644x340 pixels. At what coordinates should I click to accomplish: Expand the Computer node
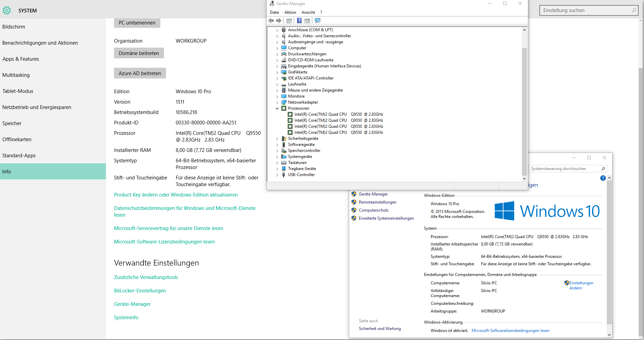coord(277,48)
